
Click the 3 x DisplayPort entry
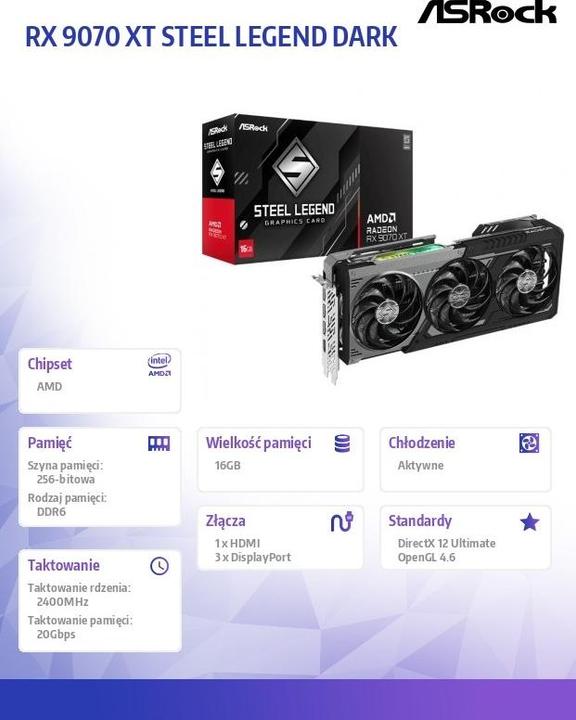pos(253,557)
